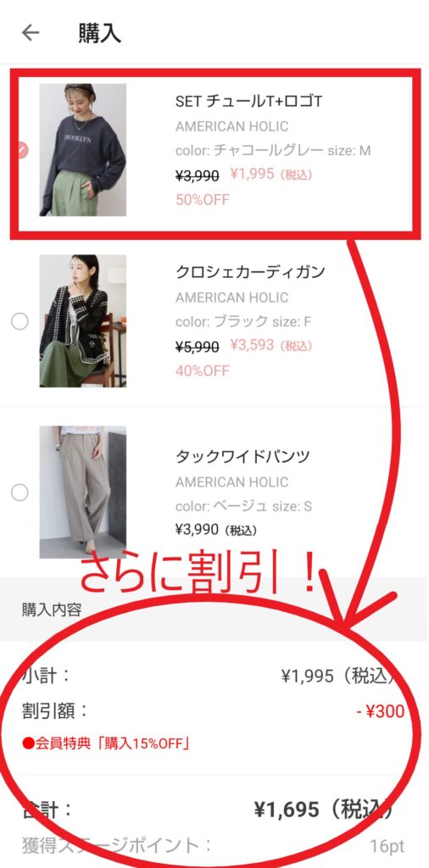Tap the 会員特典「購入15%OFF」notice

[106, 743]
